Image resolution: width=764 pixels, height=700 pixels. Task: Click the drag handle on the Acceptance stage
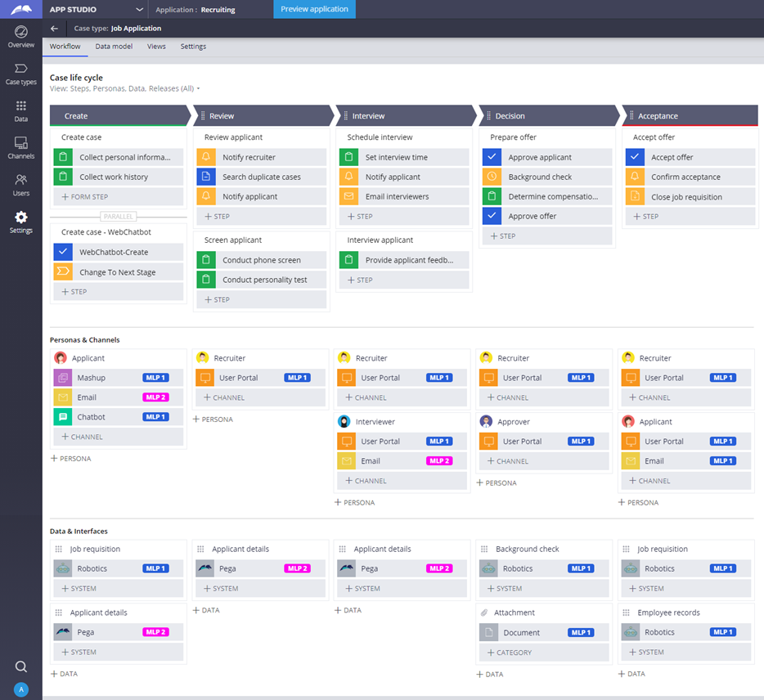(x=631, y=115)
